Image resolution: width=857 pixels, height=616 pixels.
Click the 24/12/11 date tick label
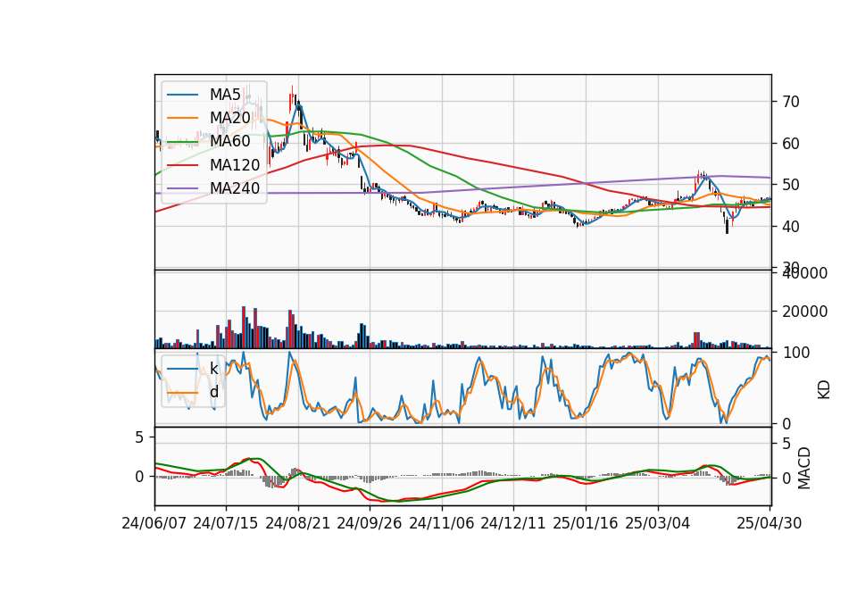coord(513,523)
